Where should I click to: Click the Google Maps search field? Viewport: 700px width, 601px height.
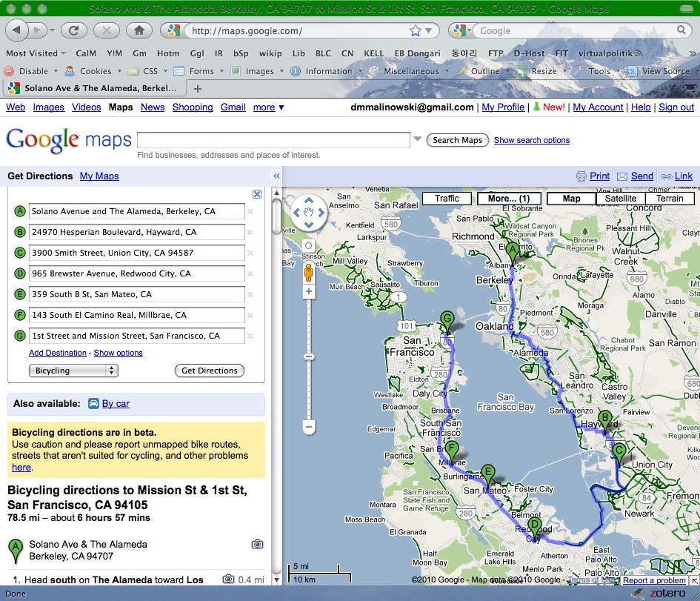(273, 140)
